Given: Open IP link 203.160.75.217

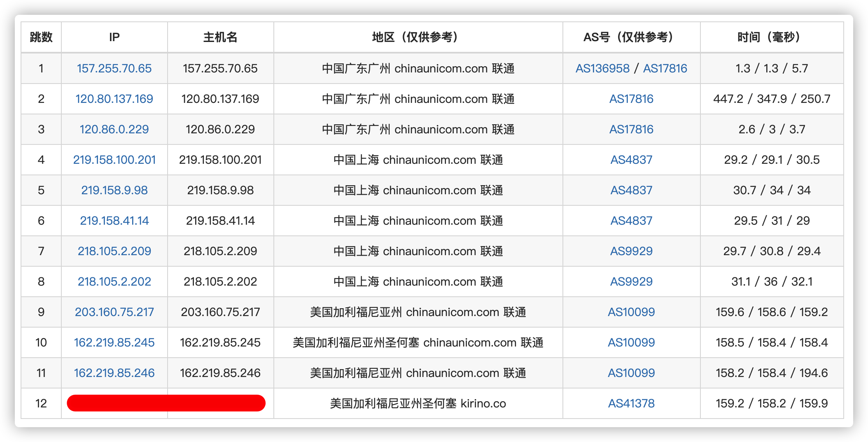Looking at the screenshot, I should point(114,312).
